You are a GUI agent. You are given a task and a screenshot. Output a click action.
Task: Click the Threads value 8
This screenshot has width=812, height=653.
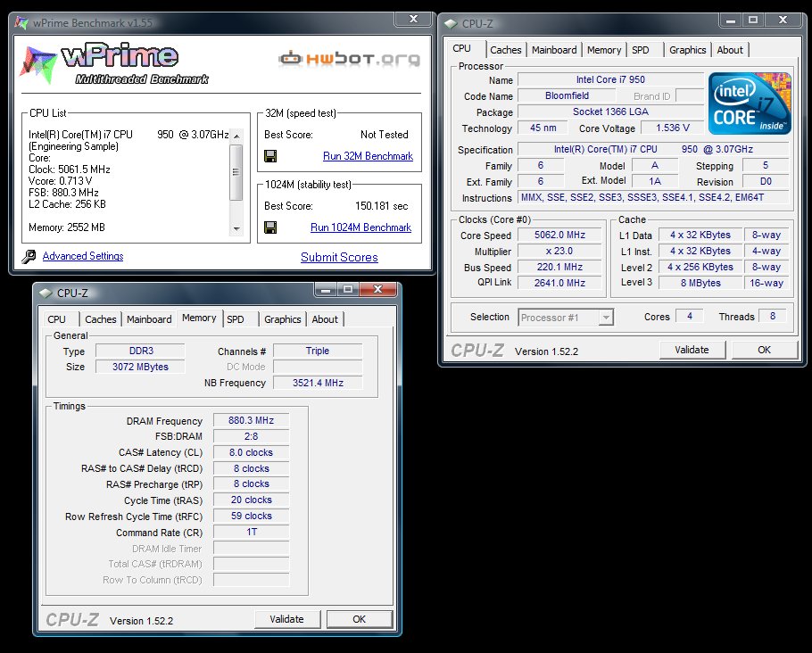[x=773, y=316]
